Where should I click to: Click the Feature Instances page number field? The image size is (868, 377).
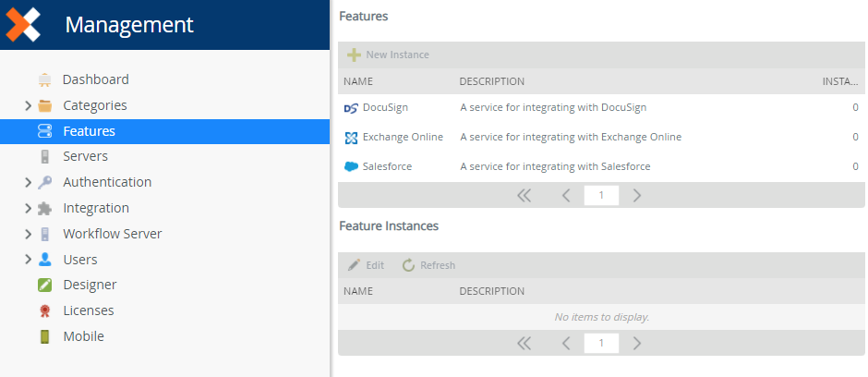click(x=601, y=344)
